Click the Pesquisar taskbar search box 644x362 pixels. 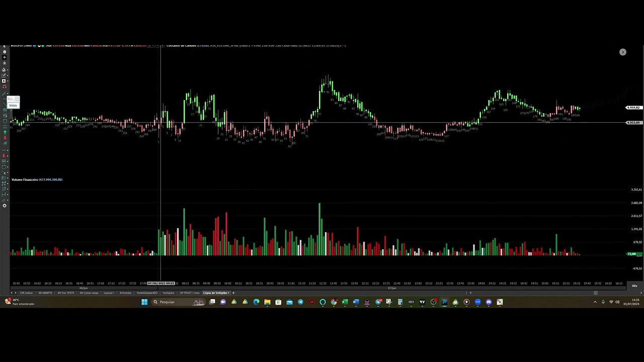pyautogui.click(x=178, y=302)
